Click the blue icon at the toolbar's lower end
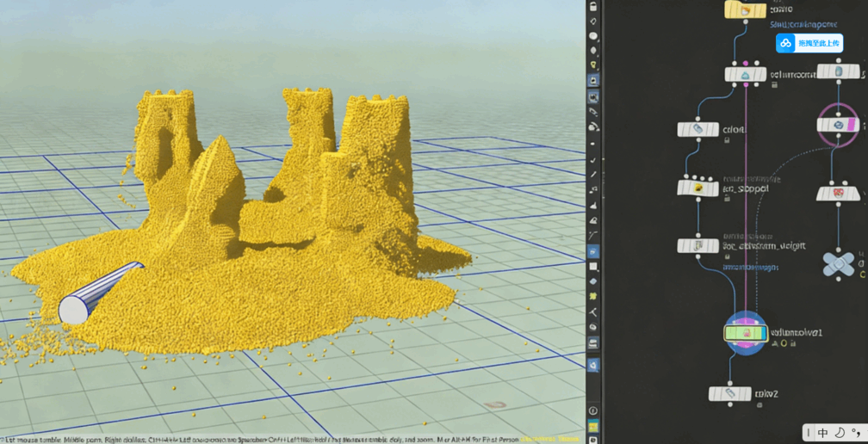868x444 pixels. [x=593, y=366]
